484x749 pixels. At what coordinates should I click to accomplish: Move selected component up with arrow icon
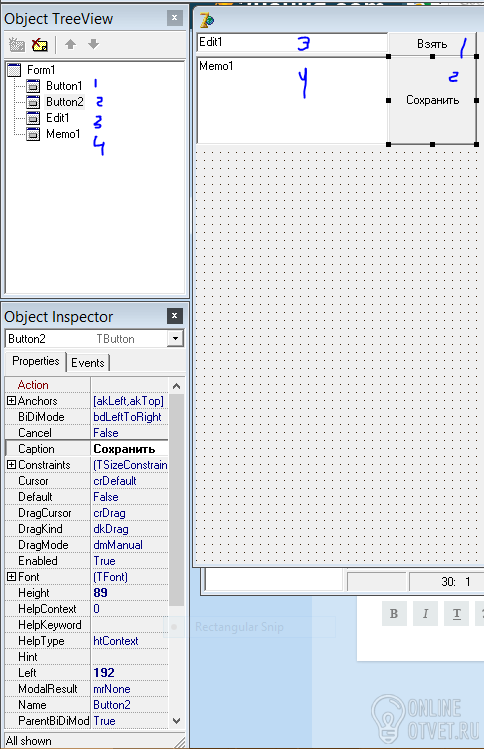coord(70,44)
